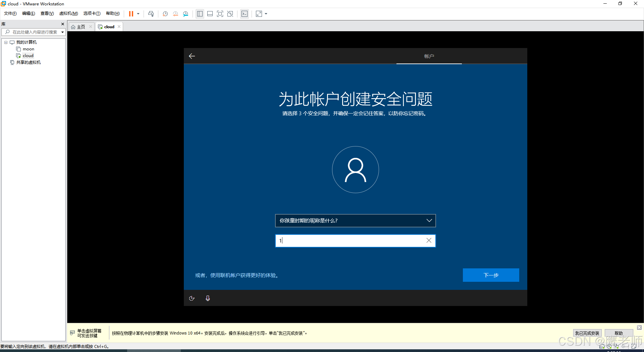Click the 下一步 button
Viewport: 644px width, 352px height.
click(491, 275)
